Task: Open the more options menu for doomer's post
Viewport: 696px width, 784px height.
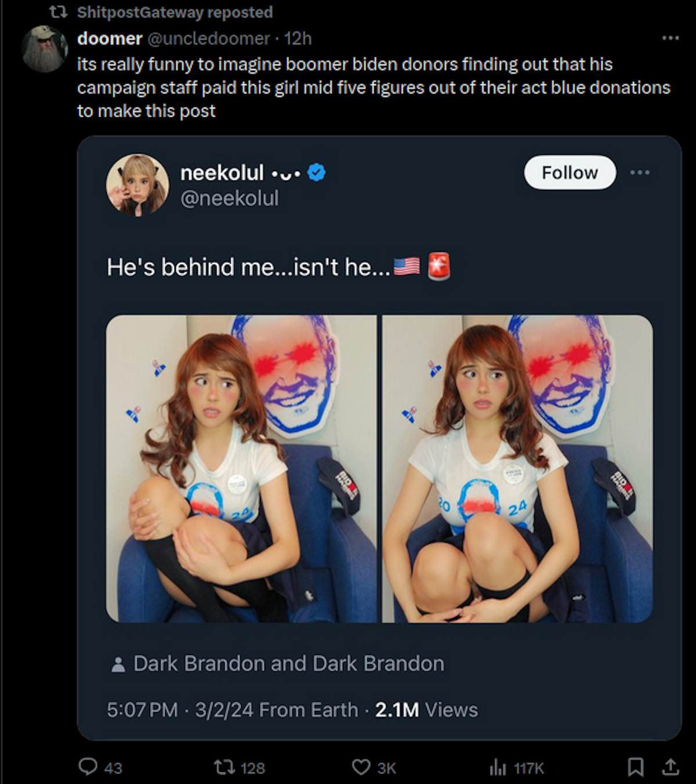Action: point(670,38)
